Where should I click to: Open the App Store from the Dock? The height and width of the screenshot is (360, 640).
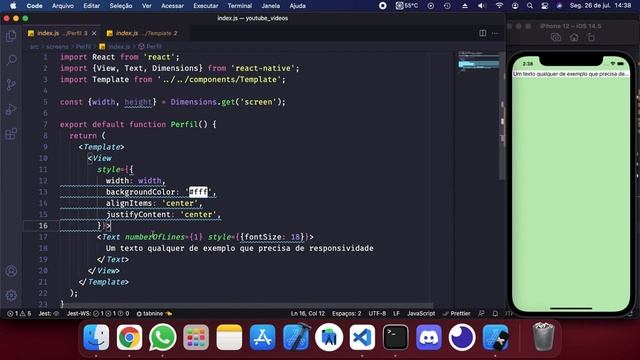pos(262,338)
